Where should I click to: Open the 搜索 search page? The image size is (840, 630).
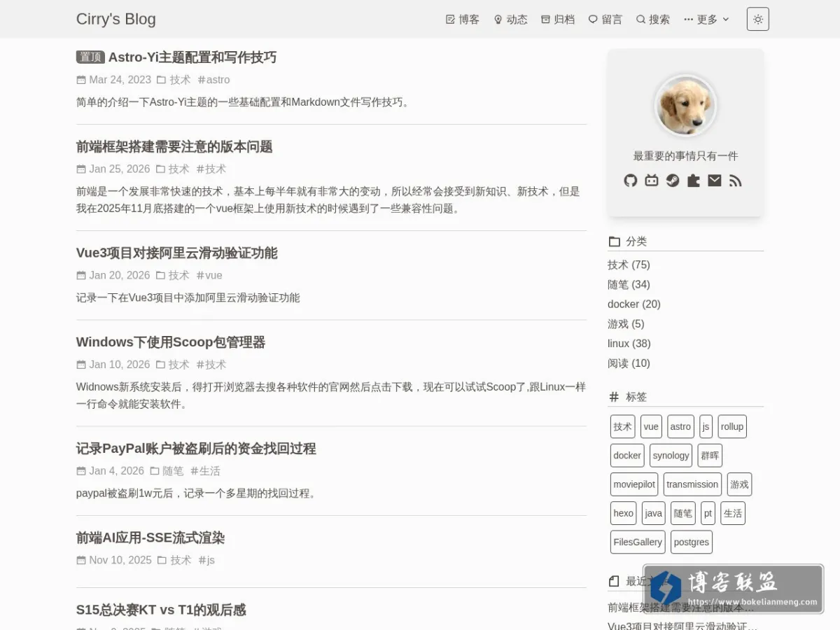653,20
